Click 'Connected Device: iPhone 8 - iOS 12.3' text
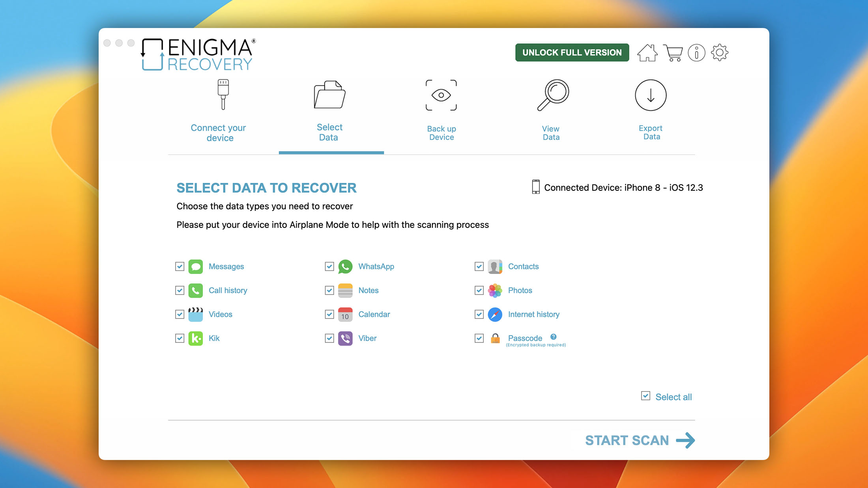Image resolution: width=868 pixels, height=488 pixels. (623, 188)
